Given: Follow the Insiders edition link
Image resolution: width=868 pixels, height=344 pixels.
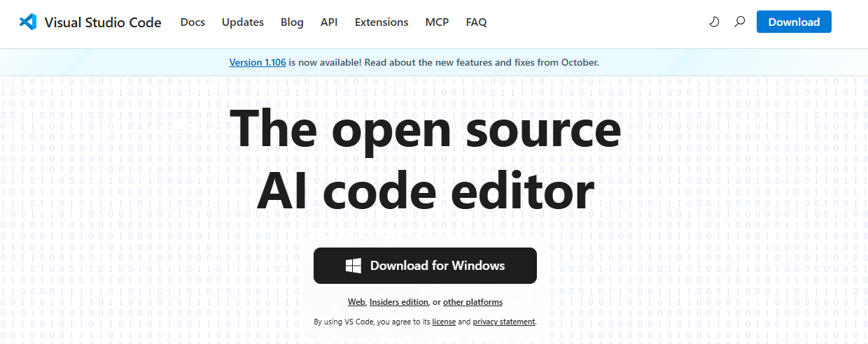Looking at the screenshot, I should tap(399, 302).
